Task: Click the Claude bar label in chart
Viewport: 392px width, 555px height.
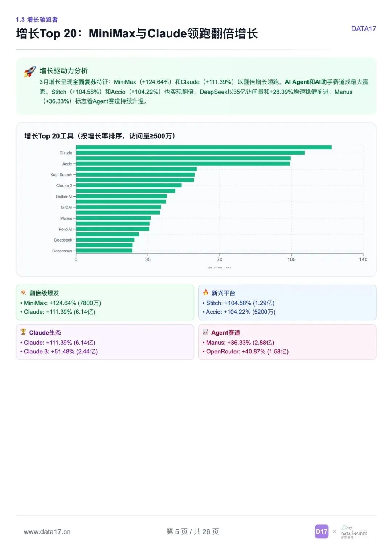Action: point(66,153)
